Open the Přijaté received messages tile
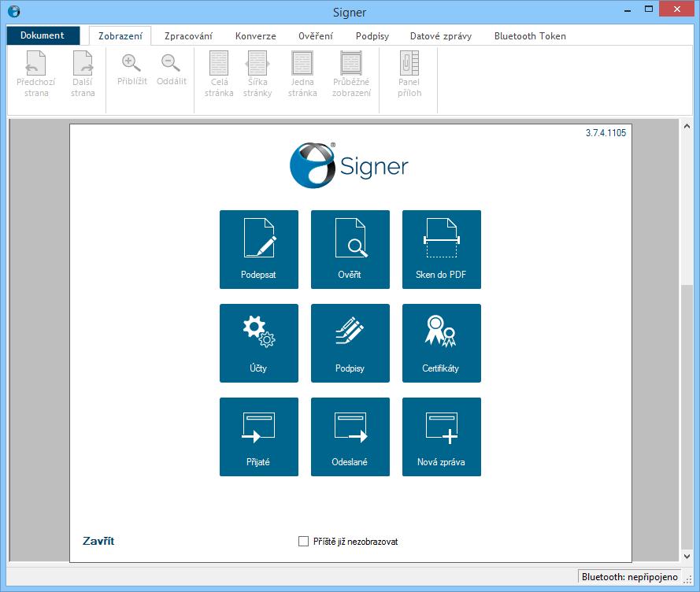 [259, 437]
